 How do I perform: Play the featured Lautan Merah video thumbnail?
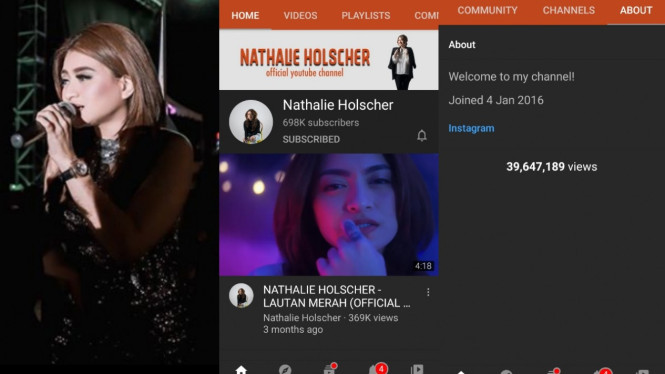pos(329,215)
